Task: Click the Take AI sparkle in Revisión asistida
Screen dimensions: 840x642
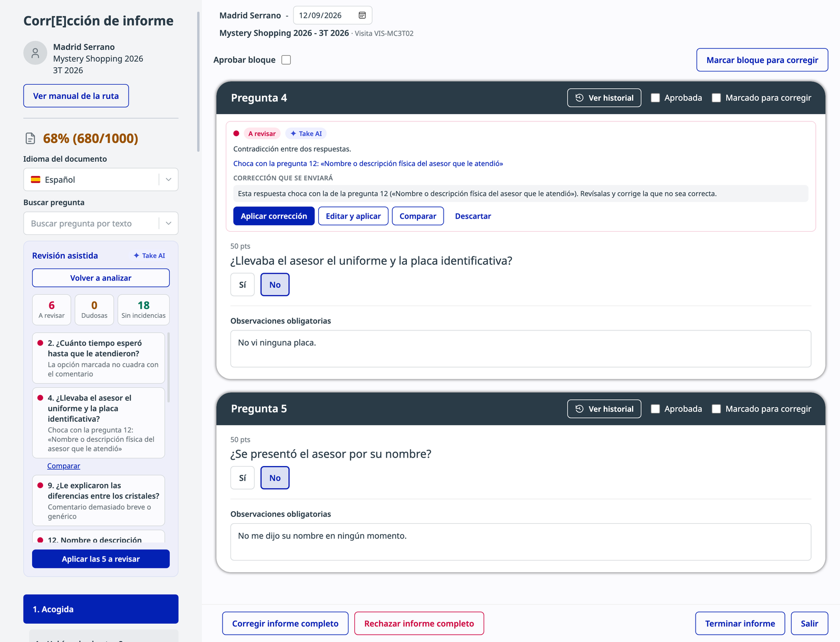Action: coord(149,256)
